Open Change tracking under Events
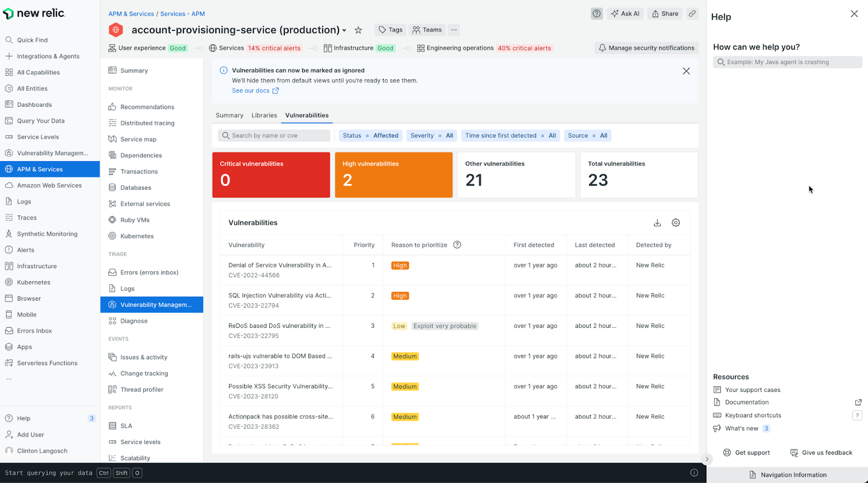Viewport: 868px width, 483px height. click(152, 373)
